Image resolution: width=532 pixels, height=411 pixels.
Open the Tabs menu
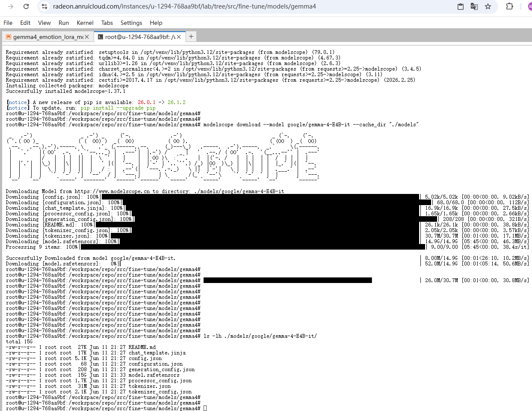click(107, 23)
